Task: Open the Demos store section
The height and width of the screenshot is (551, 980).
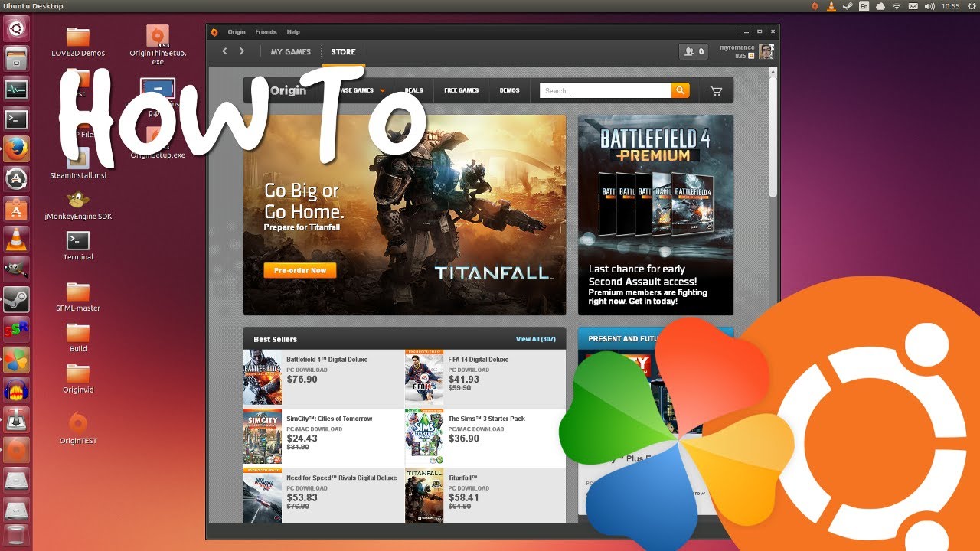Action: (x=509, y=90)
